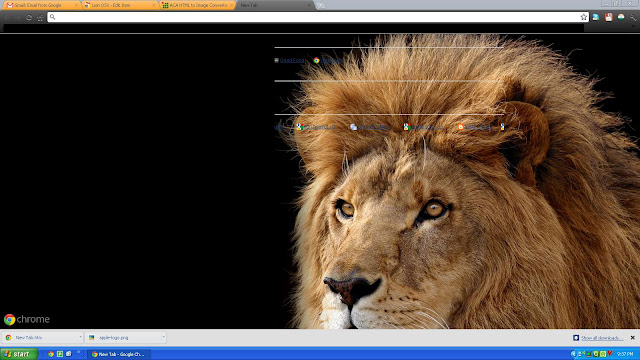Click Show all downloads link
This screenshot has height=360, width=640.
(602, 338)
